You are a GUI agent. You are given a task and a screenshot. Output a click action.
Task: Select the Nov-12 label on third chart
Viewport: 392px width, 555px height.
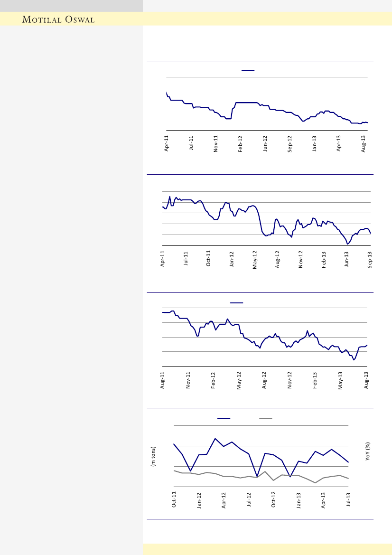[289, 381]
